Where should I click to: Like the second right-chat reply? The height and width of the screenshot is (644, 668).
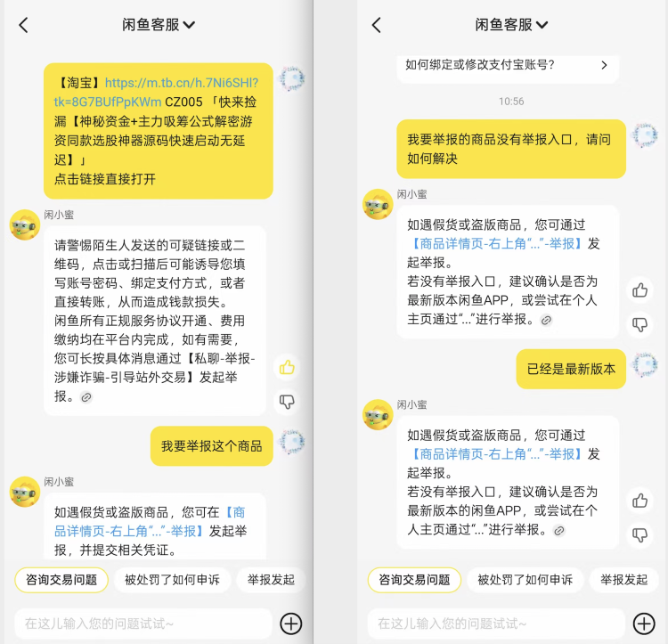coord(639,501)
